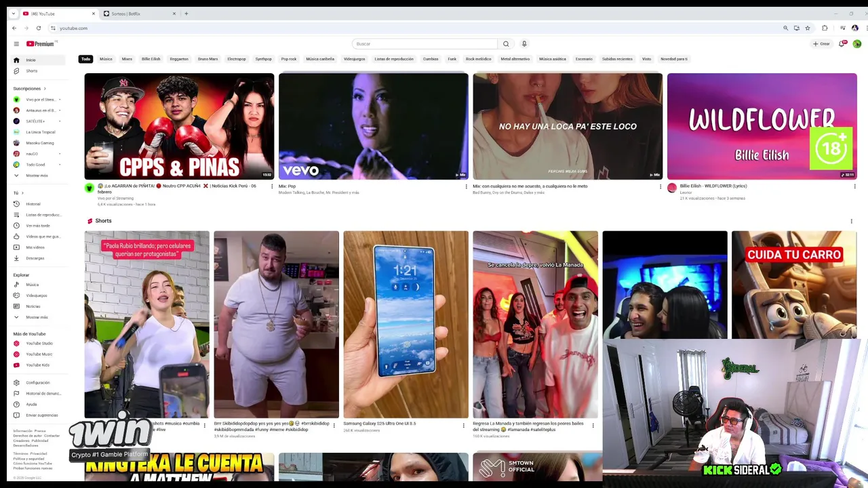This screenshot has width=868, height=488.
Task: Open YouTube Music
Action: [38, 354]
